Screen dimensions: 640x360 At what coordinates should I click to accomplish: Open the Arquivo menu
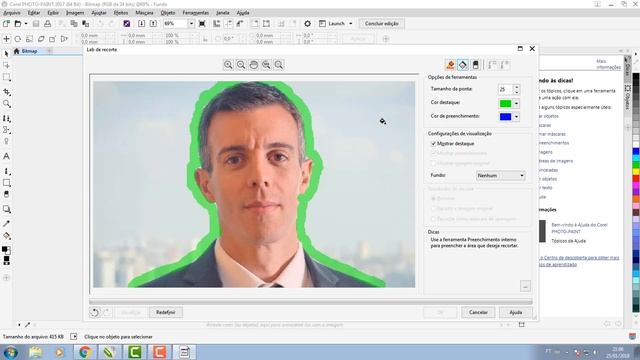coord(12,13)
